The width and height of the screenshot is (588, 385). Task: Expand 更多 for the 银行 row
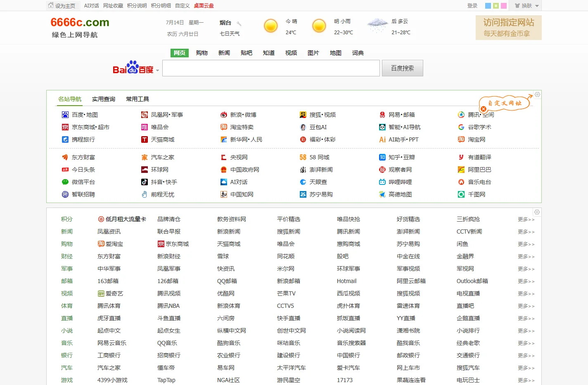tap(526, 356)
